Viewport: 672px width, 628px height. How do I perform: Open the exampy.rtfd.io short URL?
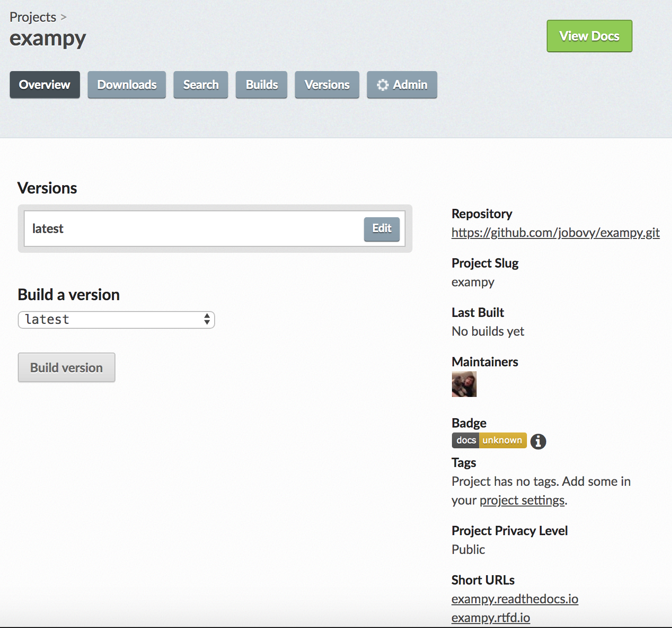491,618
